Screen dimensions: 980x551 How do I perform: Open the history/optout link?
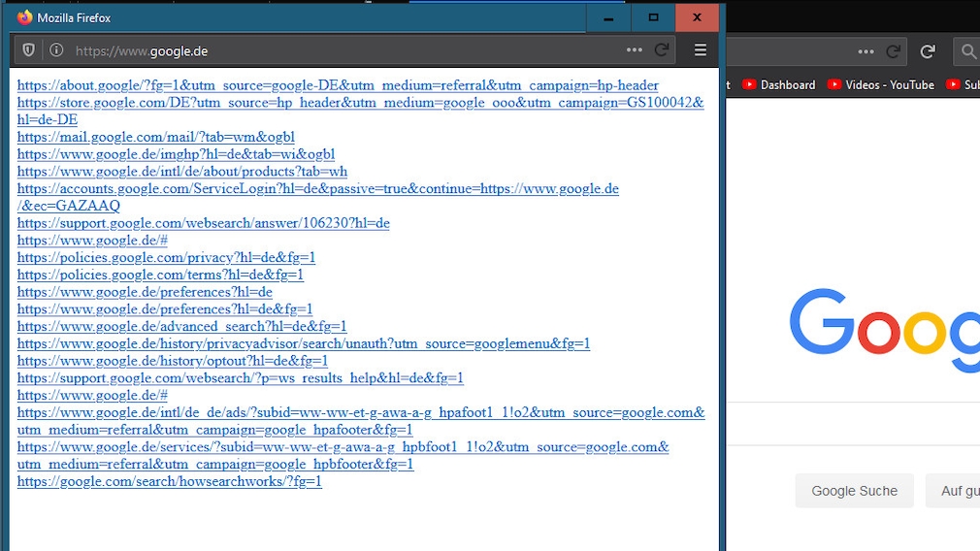[172, 361]
